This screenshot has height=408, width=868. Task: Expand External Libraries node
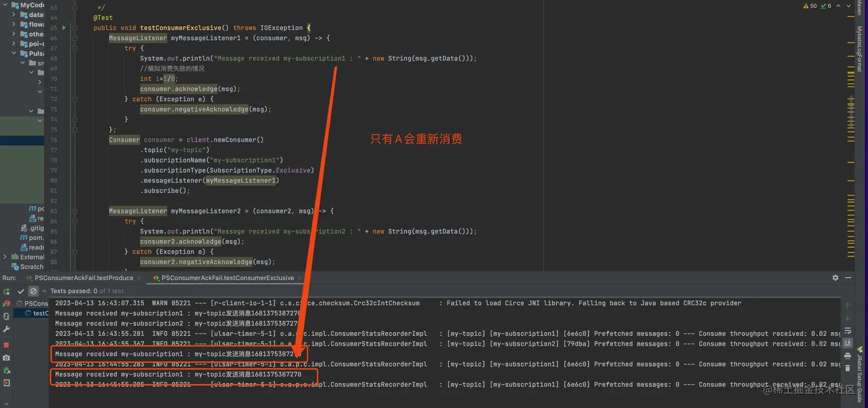point(5,257)
